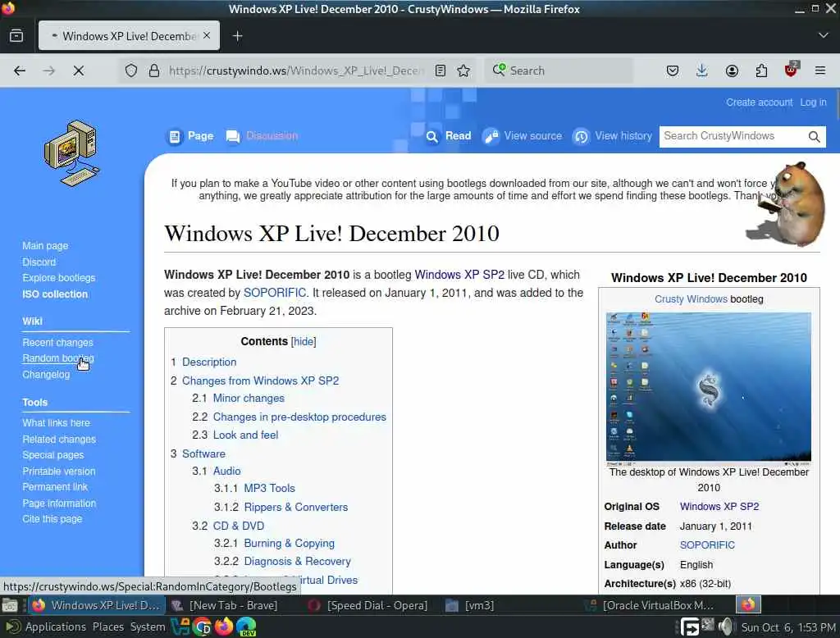Click the Crusty Windows infobox link

(691, 299)
